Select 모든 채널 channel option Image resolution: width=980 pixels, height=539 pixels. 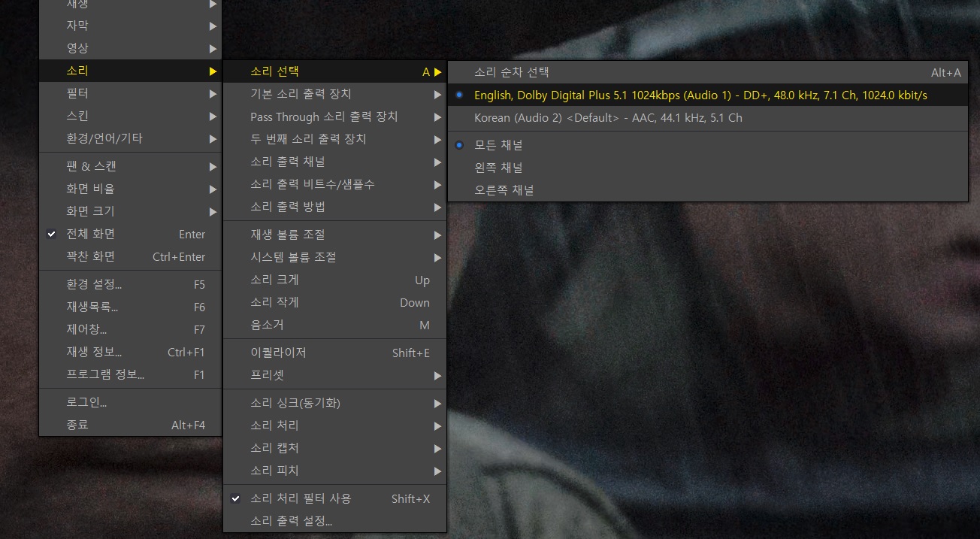[x=498, y=145]
